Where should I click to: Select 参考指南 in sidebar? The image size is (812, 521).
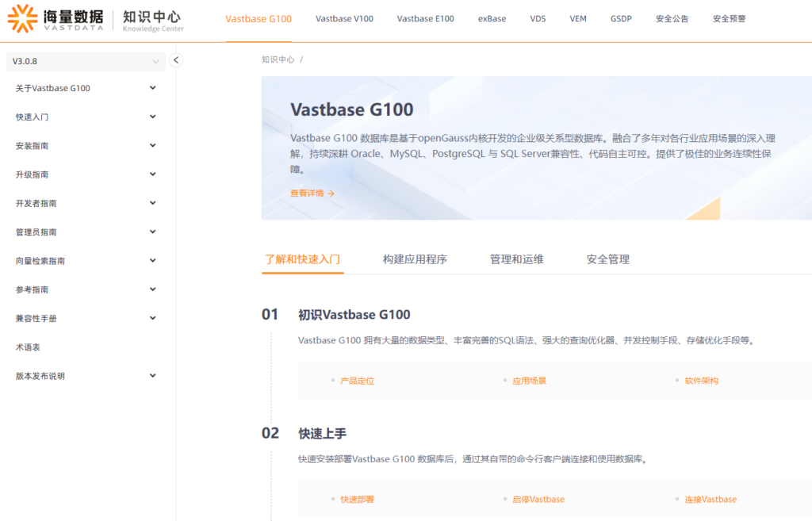point(32,289)
